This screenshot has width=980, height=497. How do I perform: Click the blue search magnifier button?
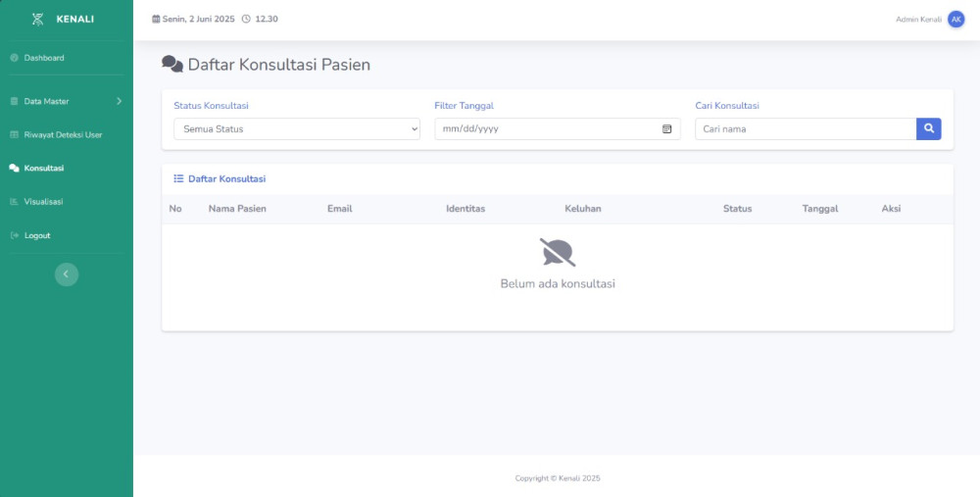(x=929, y=128)
